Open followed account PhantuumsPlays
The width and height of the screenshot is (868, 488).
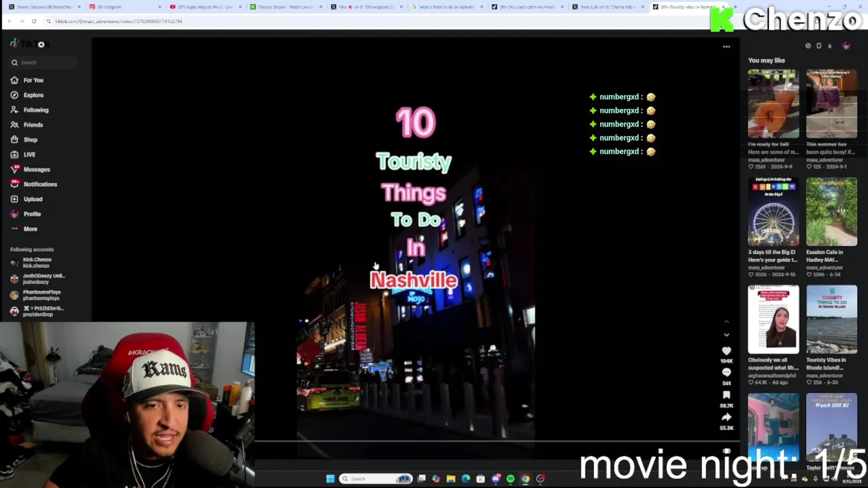[36, 295]
